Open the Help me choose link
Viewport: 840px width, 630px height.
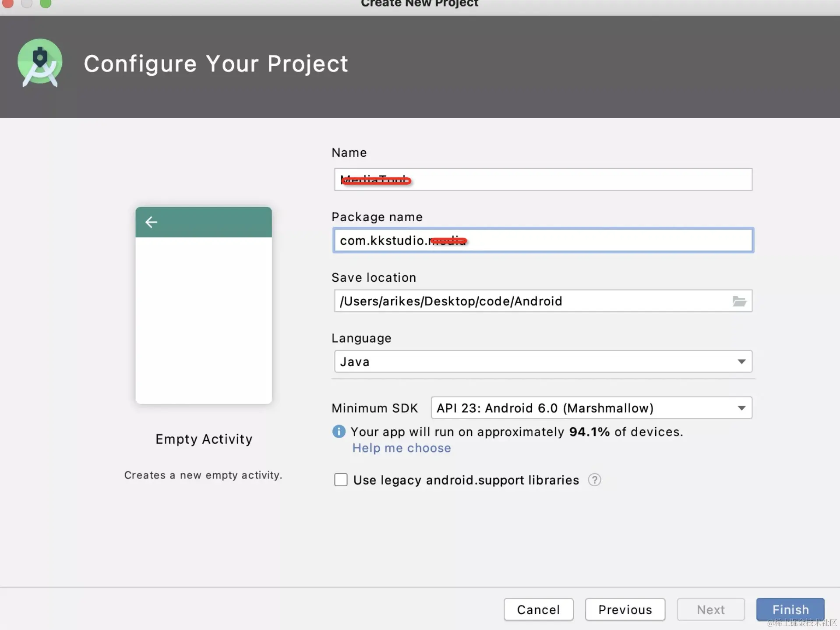pyautogui.click(x=401, y=448)
